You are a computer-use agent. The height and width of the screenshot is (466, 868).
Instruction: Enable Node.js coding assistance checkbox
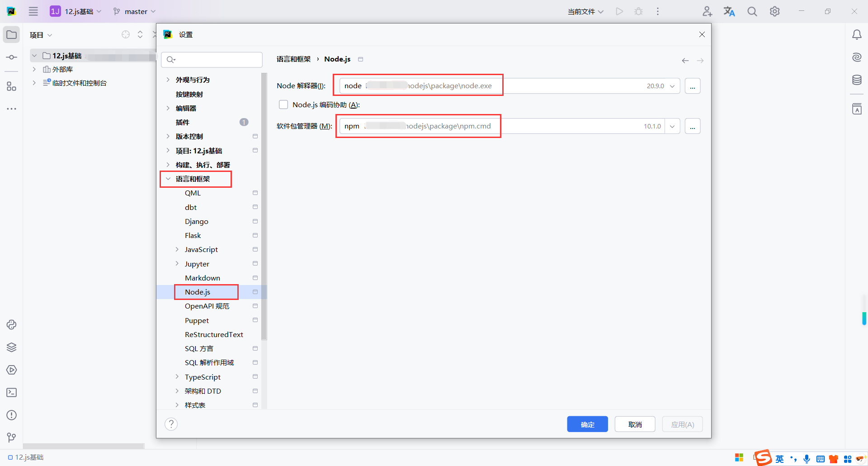(283, 105)
